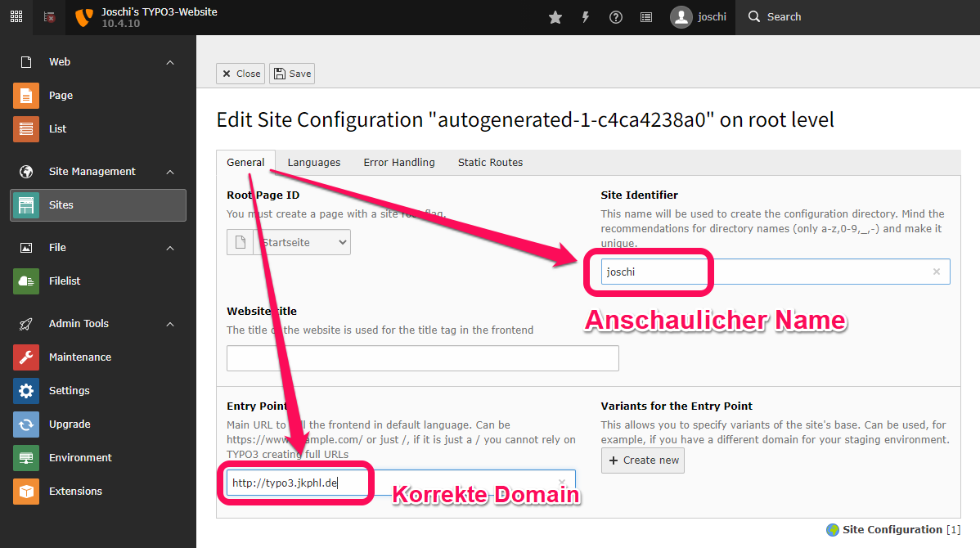Image resolution: width=980 pixels, height=548 pixels.
Task: Save the site configuration
Action: tap(291, 73)
